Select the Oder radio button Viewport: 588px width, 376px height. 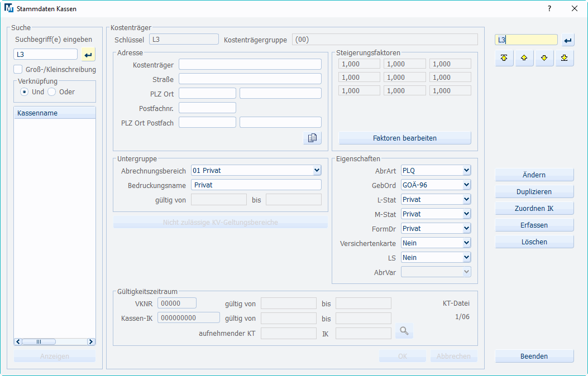(51, 91)
